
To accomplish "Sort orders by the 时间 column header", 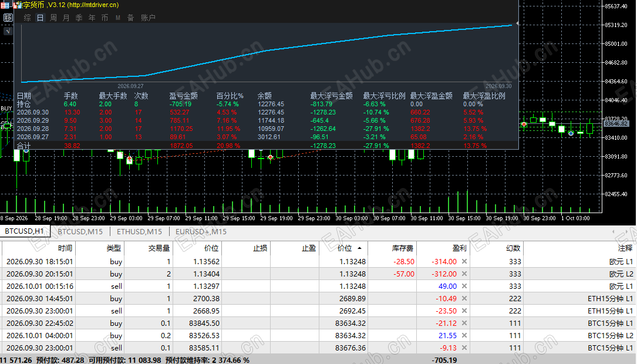I will 39,248.
